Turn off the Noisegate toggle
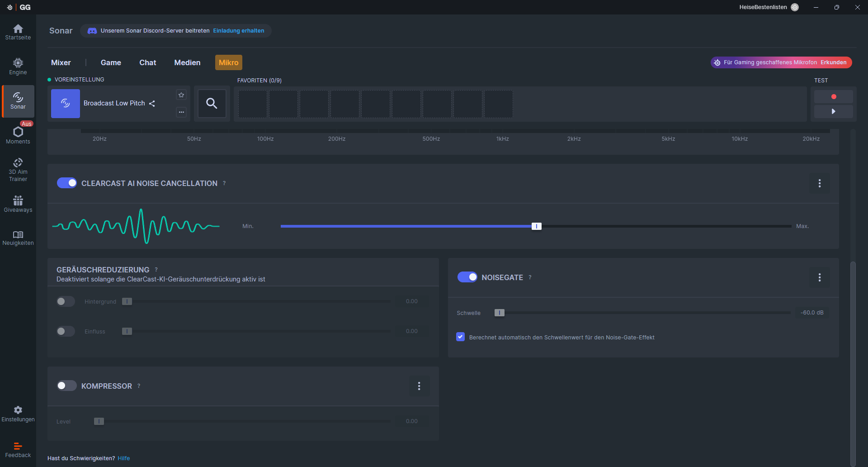868x467 pixels. click(467, 277)
